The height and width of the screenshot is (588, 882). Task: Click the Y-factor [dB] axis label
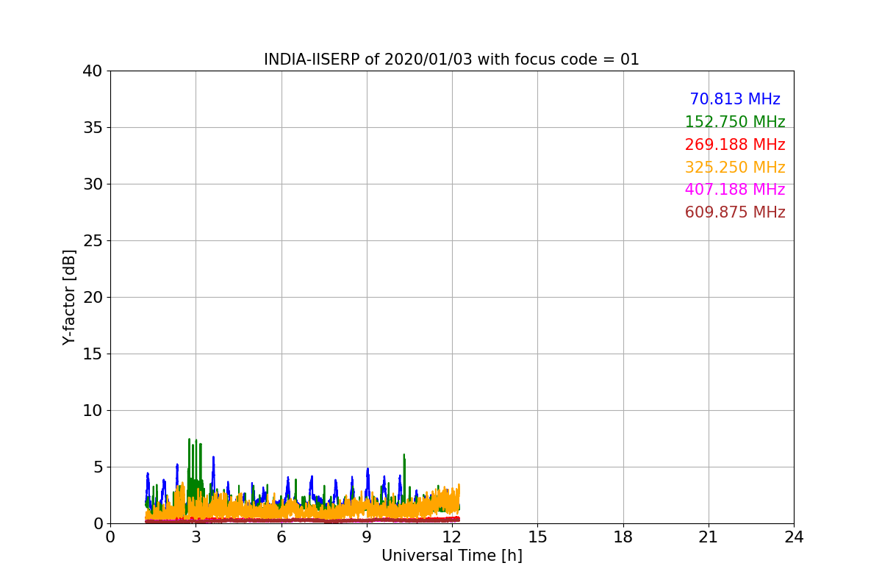(x=69, y=297)
